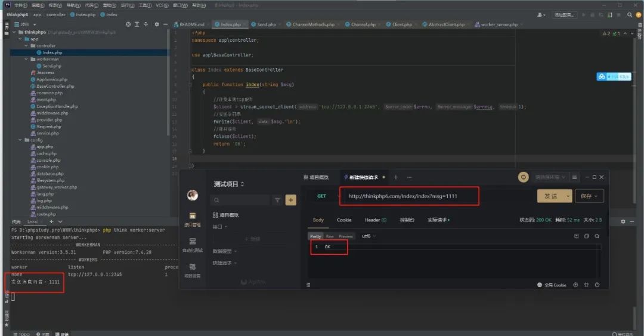
Task: Open the 工具 menu
Action: tap(145, 5)
